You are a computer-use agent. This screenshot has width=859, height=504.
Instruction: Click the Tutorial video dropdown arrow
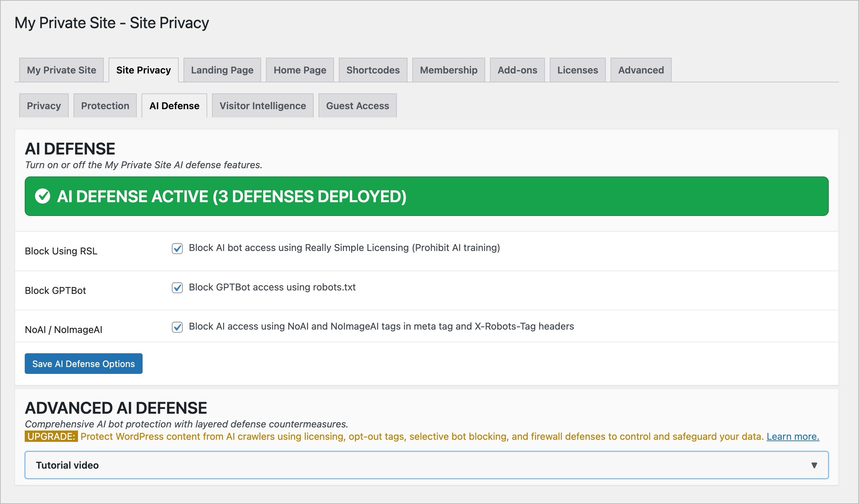[x=814, y=466]
